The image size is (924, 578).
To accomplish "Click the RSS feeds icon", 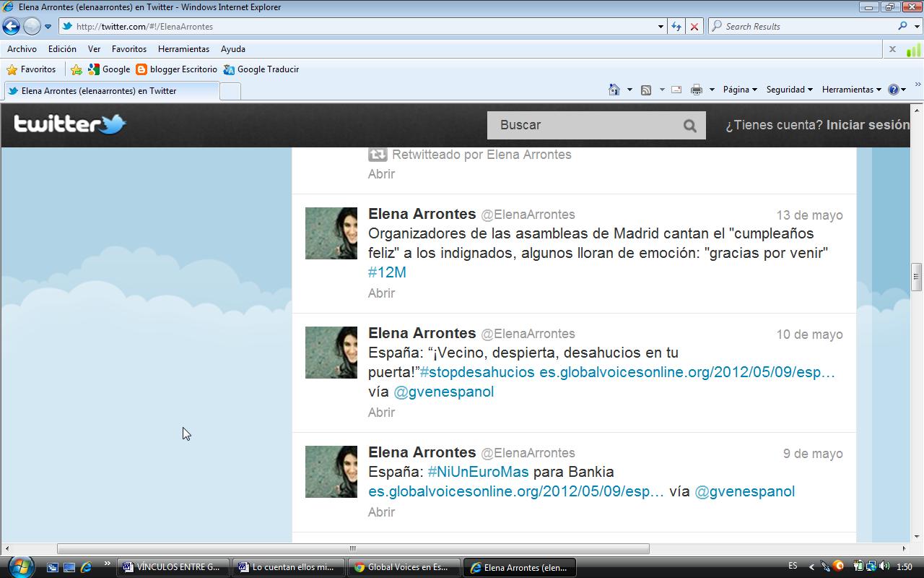I will click(646, 90).
